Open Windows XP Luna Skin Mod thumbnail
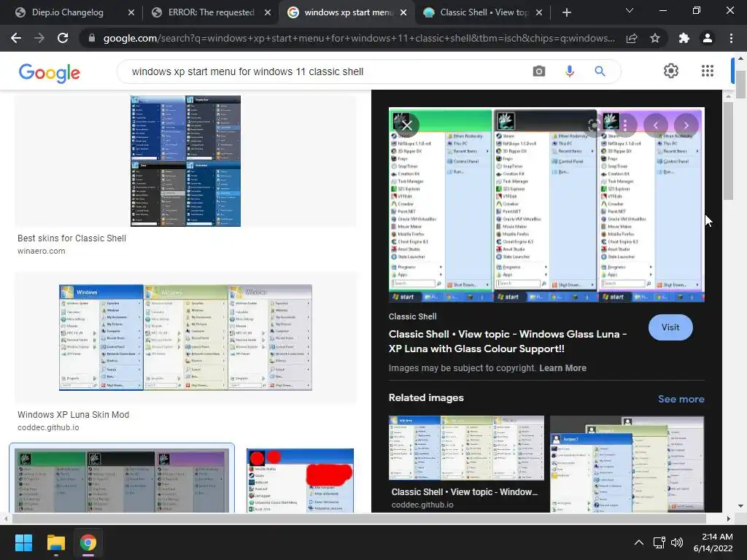 click(x=186, y=338)
